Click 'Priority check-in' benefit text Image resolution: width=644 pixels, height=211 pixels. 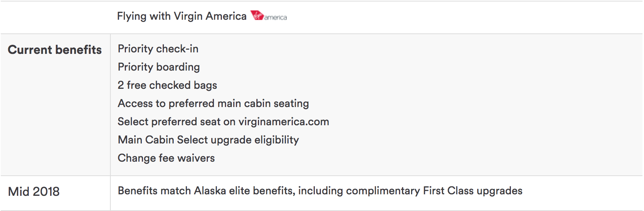click(x=158, y=49)
